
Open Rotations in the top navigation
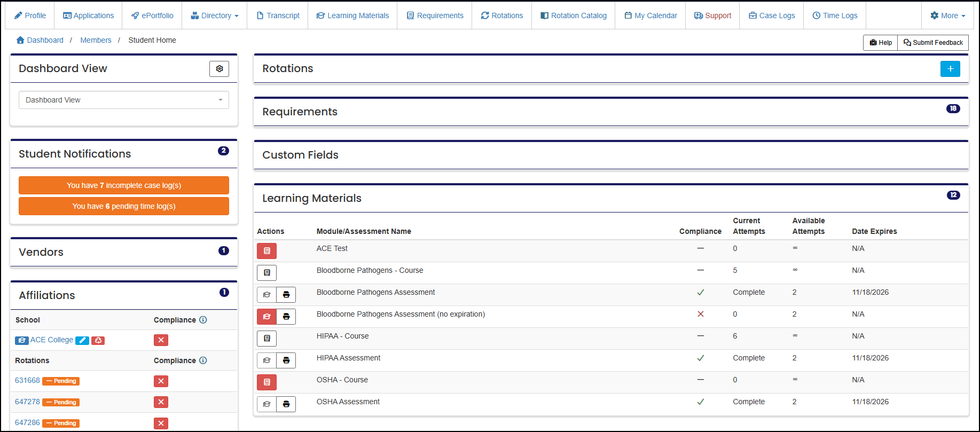[x=502, y=15]
